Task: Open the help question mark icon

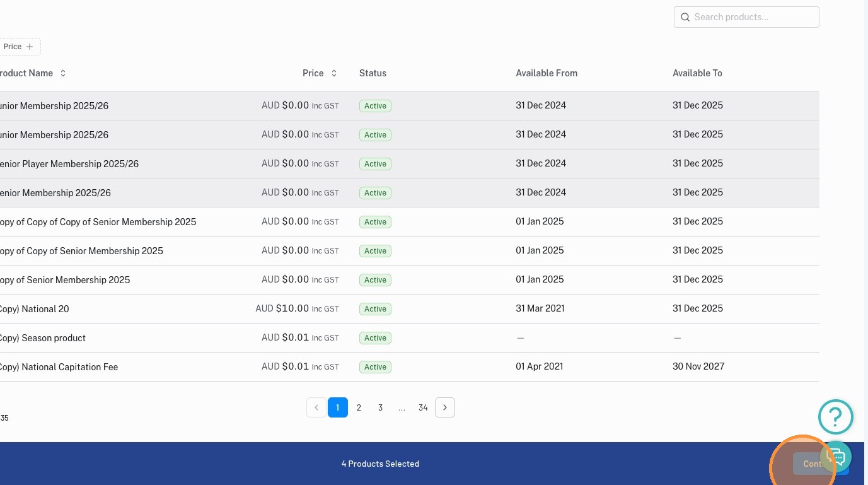Action: 835,416
